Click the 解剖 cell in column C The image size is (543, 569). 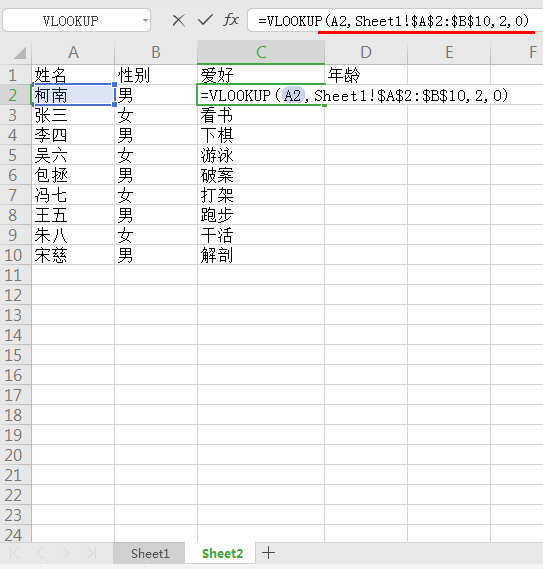[261, 255]
